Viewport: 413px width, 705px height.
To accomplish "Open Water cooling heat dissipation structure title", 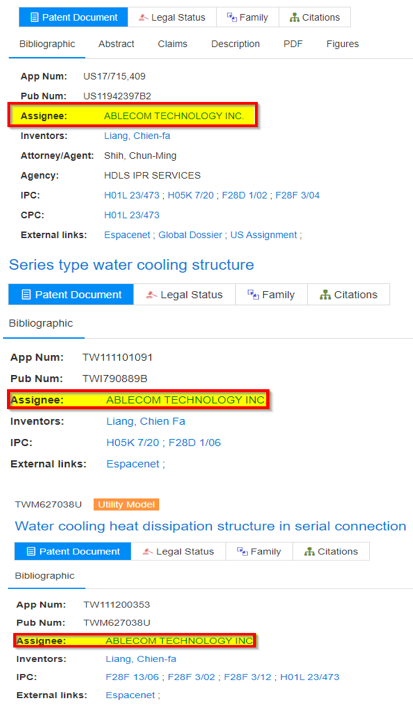I will click(x=210, y=526).
